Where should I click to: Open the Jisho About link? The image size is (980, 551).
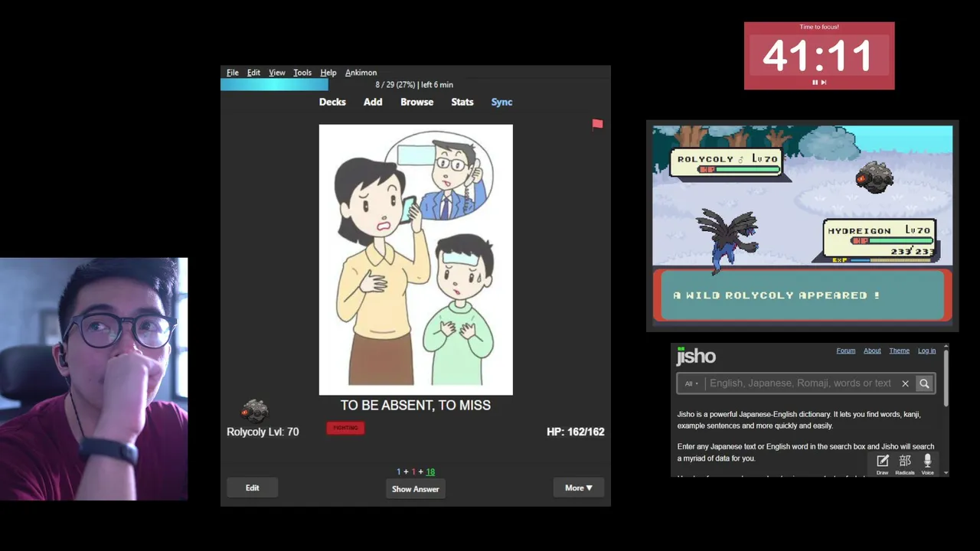click(872, 350)
